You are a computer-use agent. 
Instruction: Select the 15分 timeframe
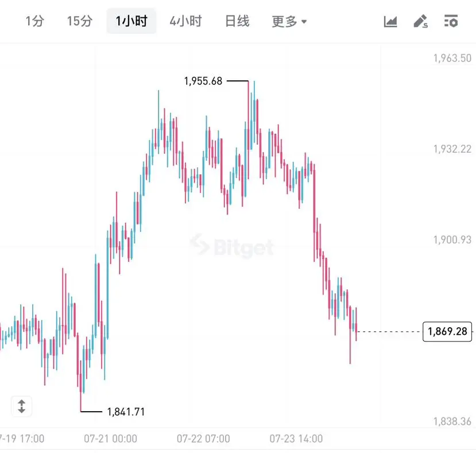80,21
